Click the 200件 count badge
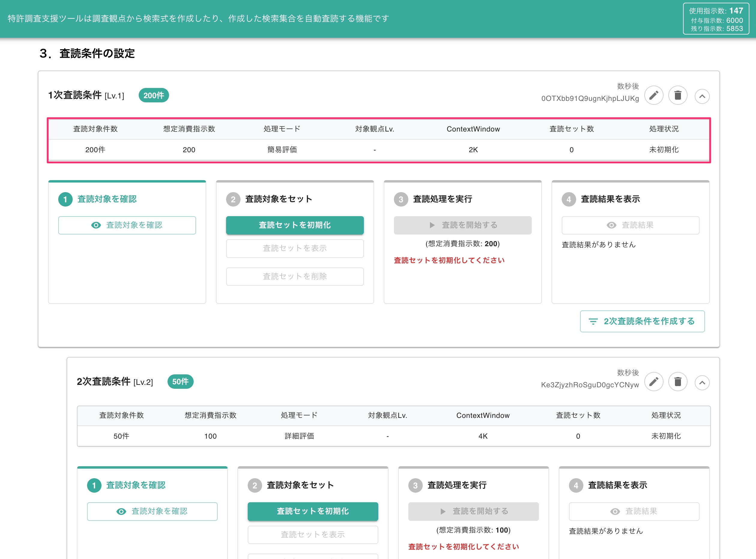This screenshot has width=756, height=559. [x=154, y=96]
